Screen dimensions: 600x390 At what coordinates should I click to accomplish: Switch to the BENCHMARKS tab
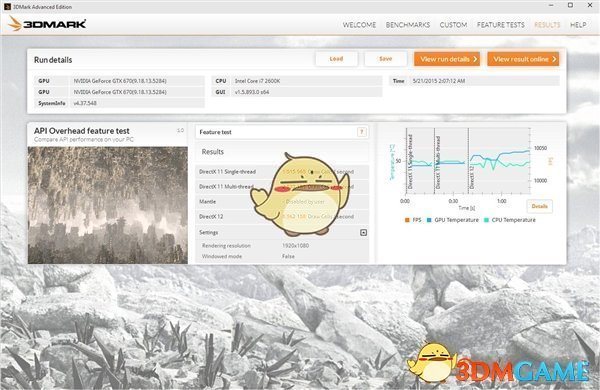click(408, 25)
